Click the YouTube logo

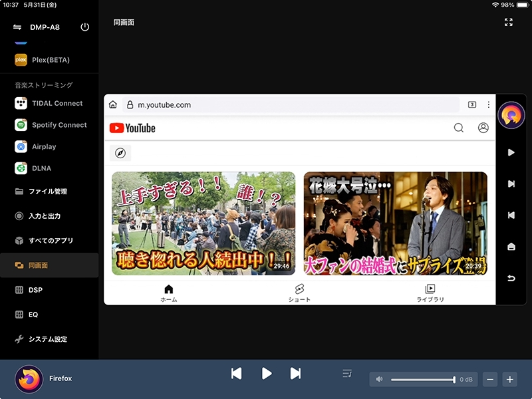(x=132, y=128)
